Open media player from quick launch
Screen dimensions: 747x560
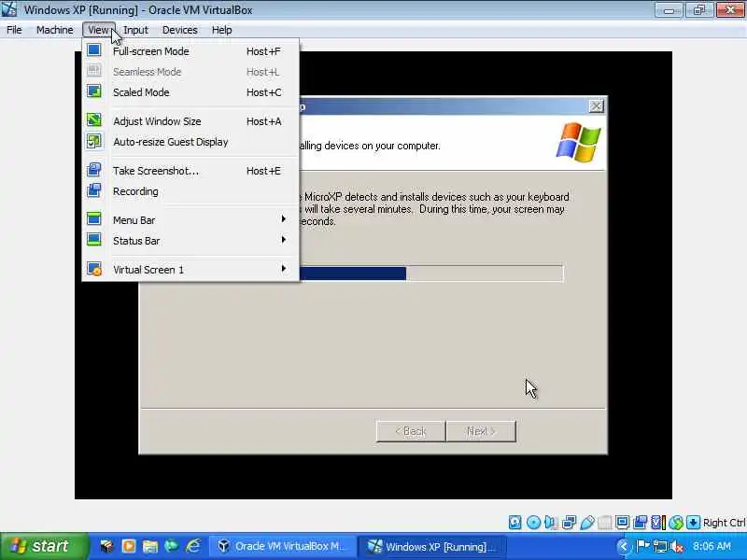tap(129, 546)
